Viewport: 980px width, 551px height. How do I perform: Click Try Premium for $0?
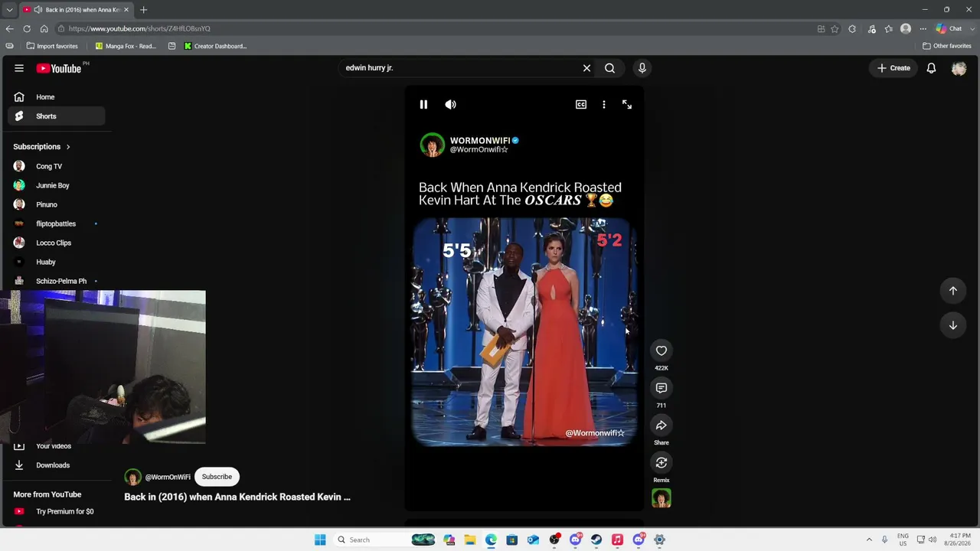57,511
